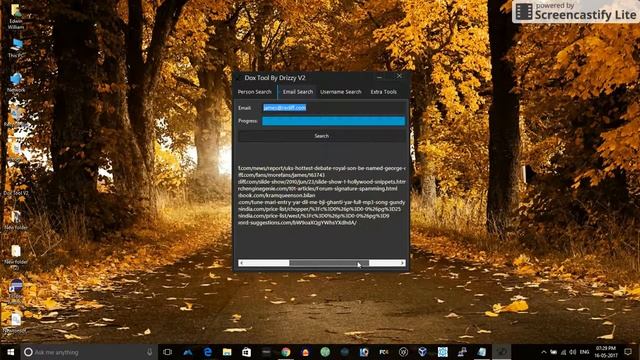Viewport: 640px width, 360px height.
Task: Open Google Chrome from the taskbar
Action: [286, 352]
